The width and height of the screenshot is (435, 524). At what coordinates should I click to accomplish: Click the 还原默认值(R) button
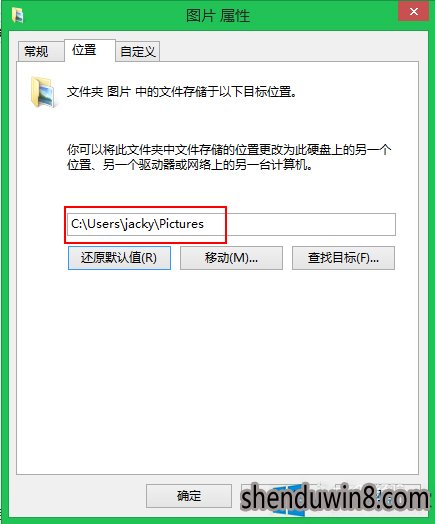click(x=119, y=258)
